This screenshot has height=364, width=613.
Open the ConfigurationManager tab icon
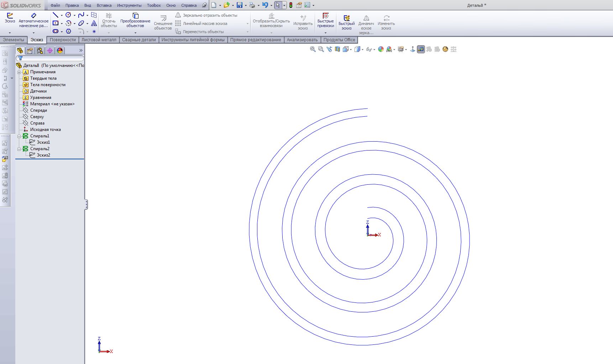(40, 51)
